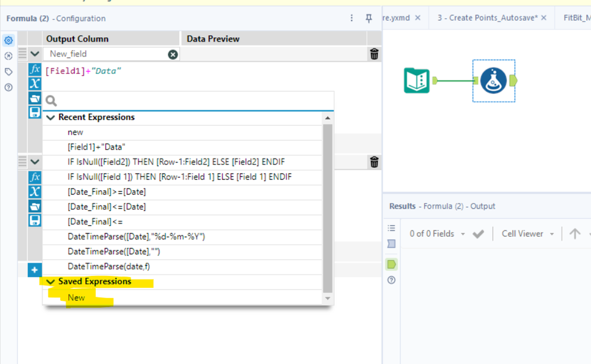
Task: Click the Formula tool's green output anchor
Action: click(513, 80)
